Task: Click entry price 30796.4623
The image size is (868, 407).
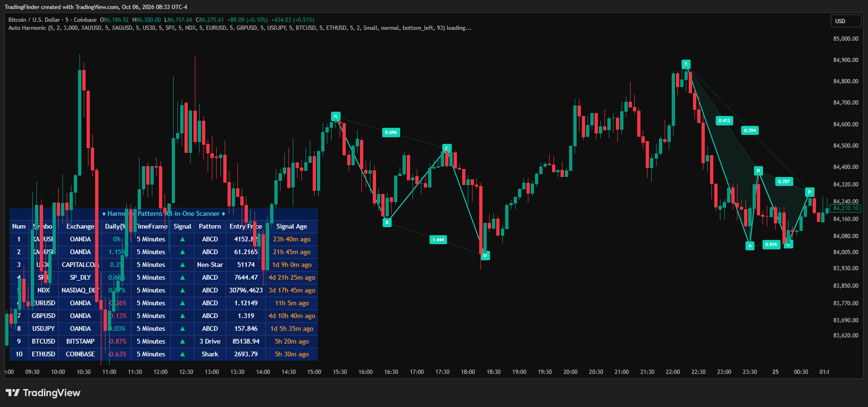Action: pos(246,291)
